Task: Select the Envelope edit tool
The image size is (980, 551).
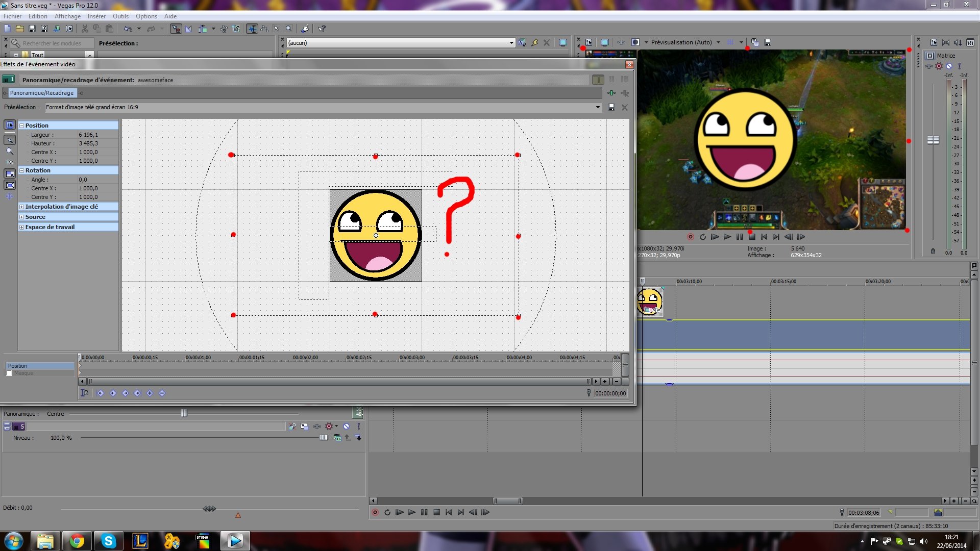Action: 264,29
